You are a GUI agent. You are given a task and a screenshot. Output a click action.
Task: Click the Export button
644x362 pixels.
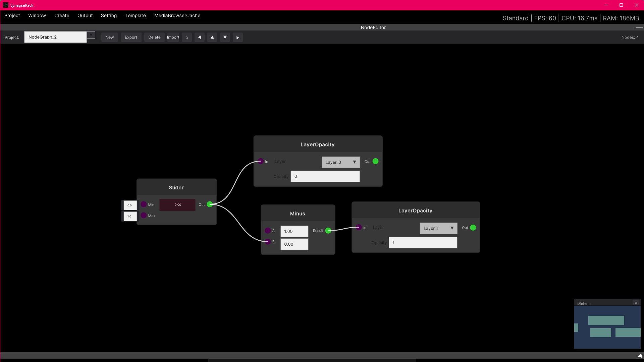pos(131,38)
